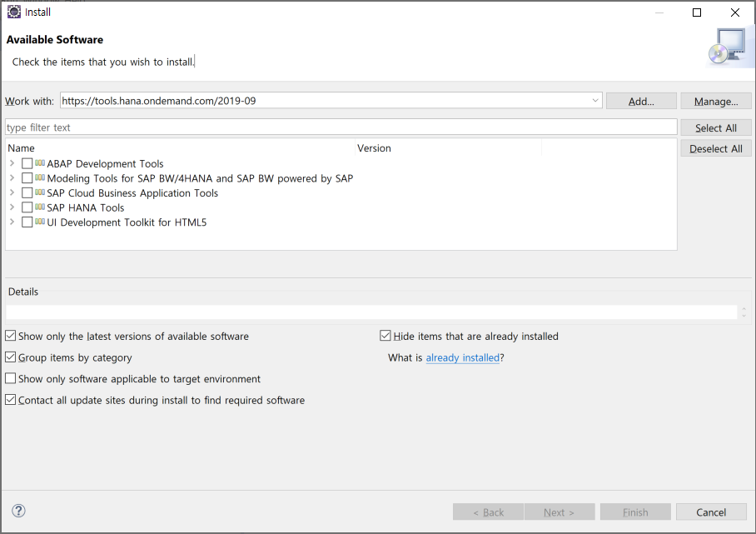Click the Next > button

[560, 512]
